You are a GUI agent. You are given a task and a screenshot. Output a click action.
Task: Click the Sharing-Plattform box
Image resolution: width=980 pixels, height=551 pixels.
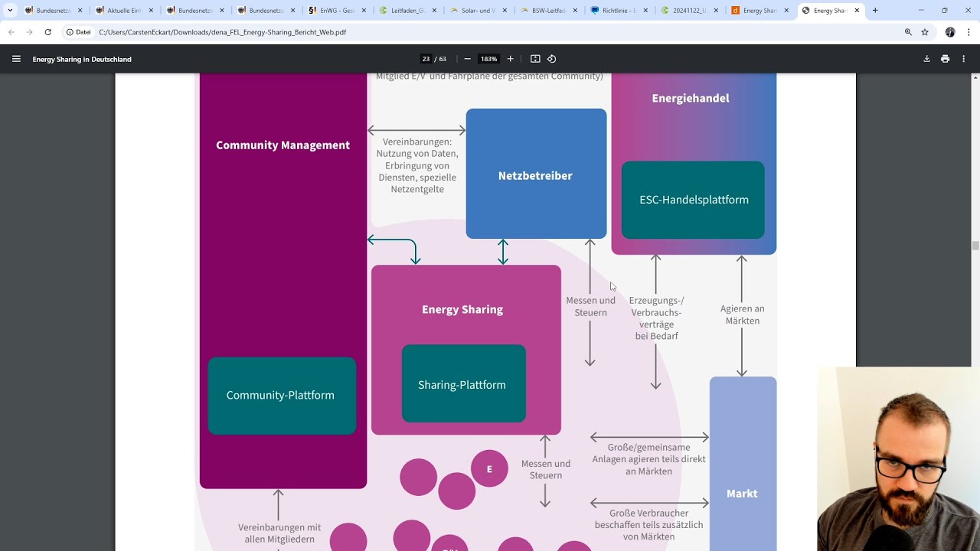pyautogui.click(x=463, y=383)
